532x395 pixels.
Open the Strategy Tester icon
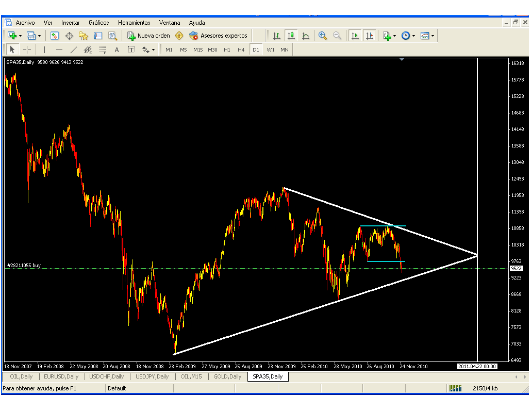[113, 36]
